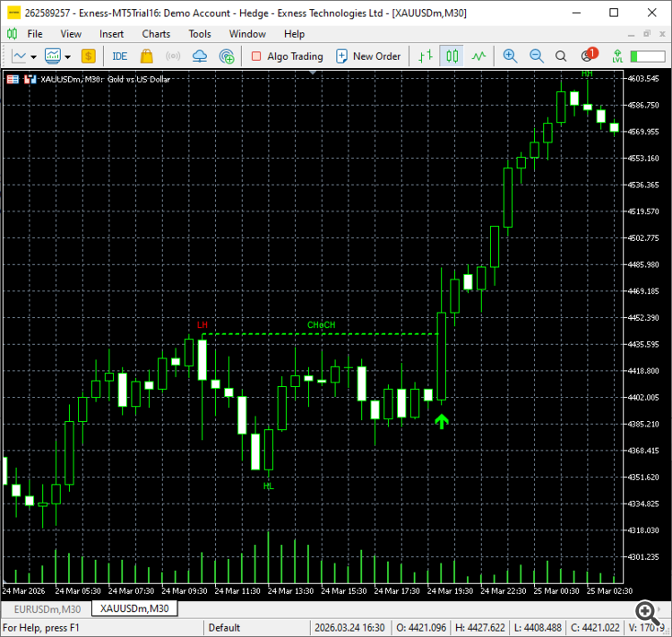Open the Insert menu
Image resolution: width=672 pixels, height=637 pixels.
[x=111, y=34]
